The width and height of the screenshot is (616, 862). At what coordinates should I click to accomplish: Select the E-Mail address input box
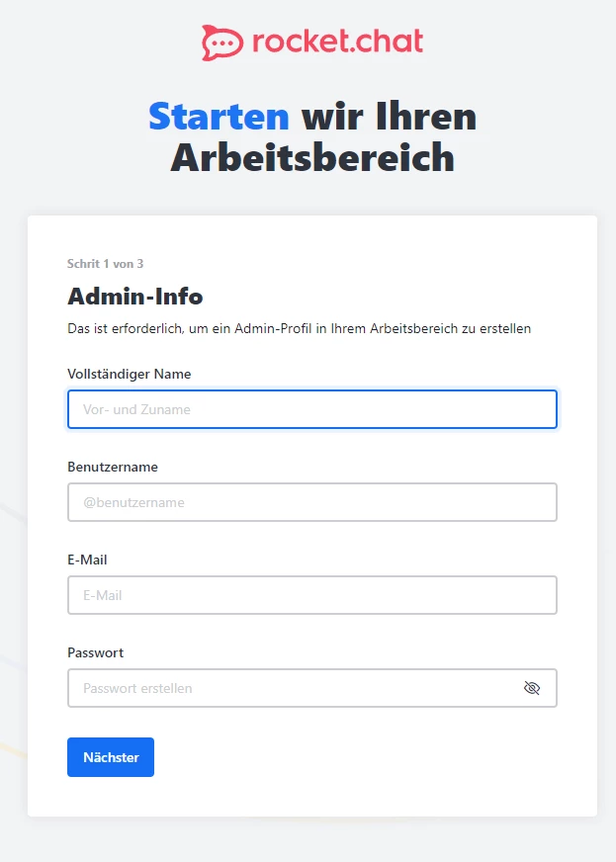coord(312,595)
